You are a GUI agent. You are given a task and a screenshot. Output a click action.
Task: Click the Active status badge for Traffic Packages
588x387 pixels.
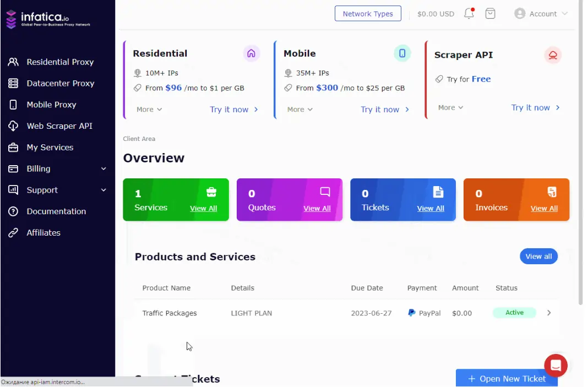[x=514, y=312]
